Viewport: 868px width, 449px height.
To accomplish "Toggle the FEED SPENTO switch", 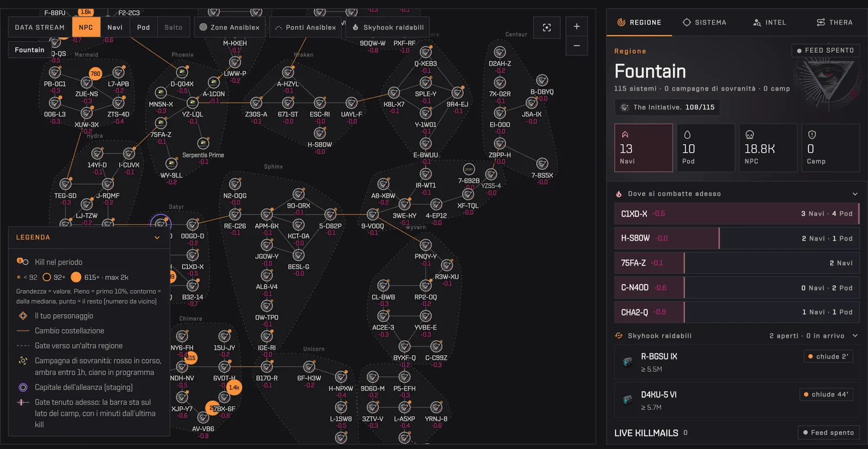I will click(825, 50).
